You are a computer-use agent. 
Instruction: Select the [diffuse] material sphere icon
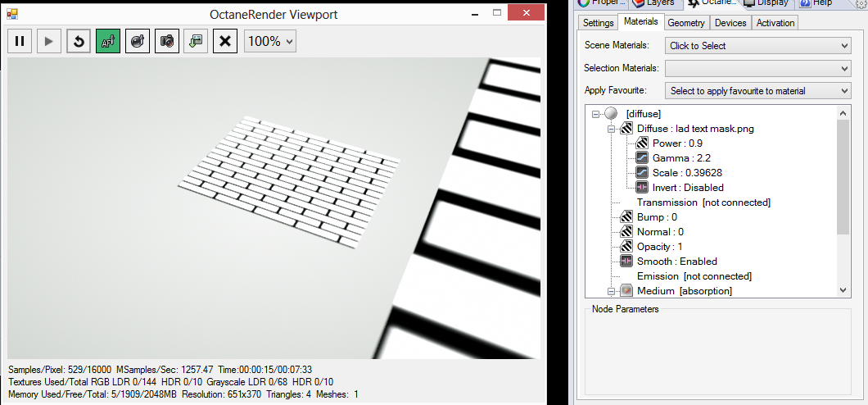pyautogui.click(x=611, y=114)
